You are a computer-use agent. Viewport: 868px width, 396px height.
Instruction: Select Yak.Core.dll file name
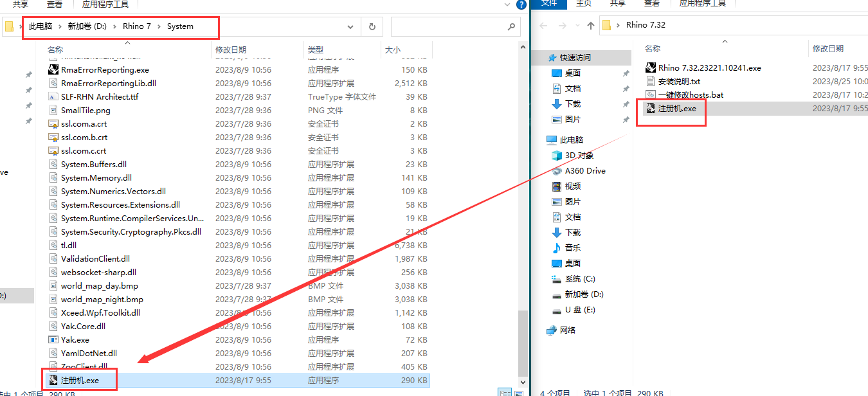83,326
